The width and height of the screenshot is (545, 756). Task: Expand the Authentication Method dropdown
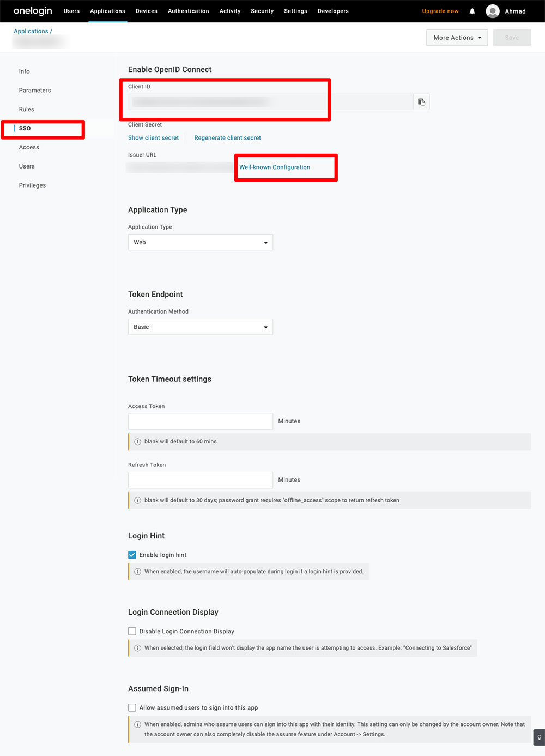pyautogui.click(x=200, y=327)
